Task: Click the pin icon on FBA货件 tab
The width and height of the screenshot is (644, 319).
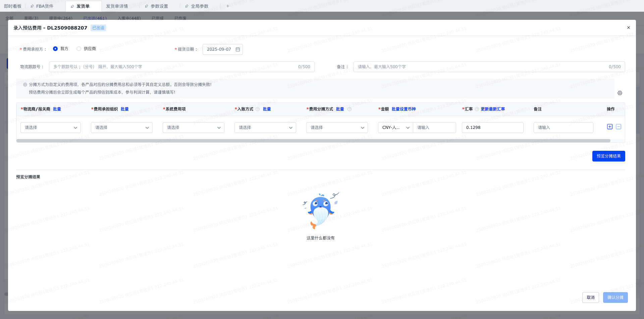Action: click(x=32, y=6)
